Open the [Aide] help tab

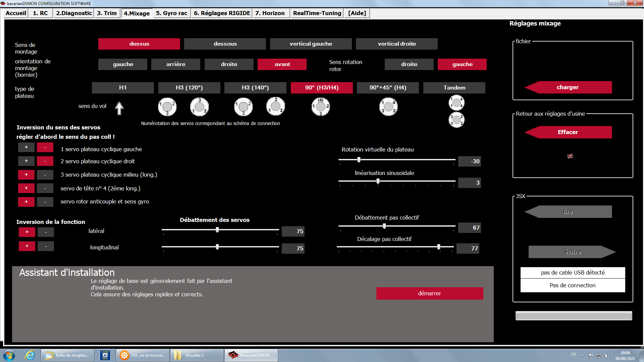357,13
